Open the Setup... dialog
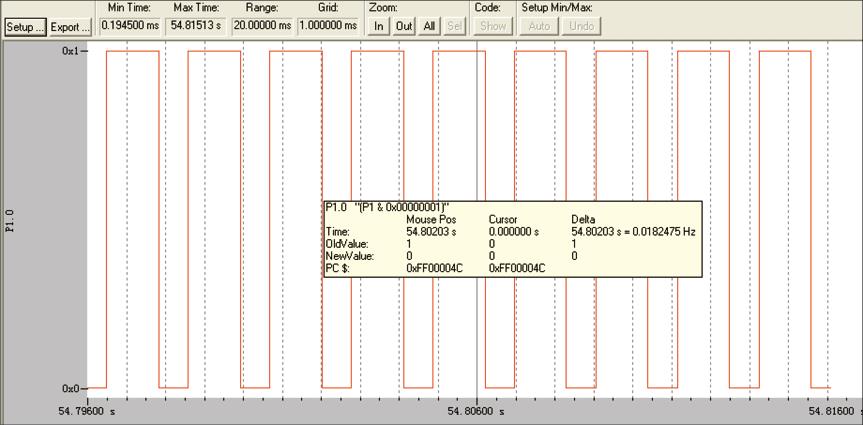The width and height of the screenshot is (863, 425). click(x=25, y=27)
